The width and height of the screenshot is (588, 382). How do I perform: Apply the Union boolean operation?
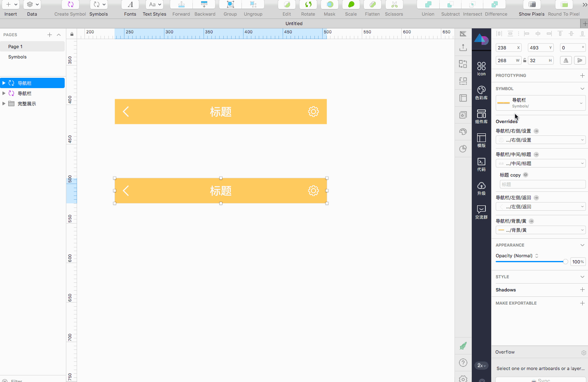pos(428,5)
